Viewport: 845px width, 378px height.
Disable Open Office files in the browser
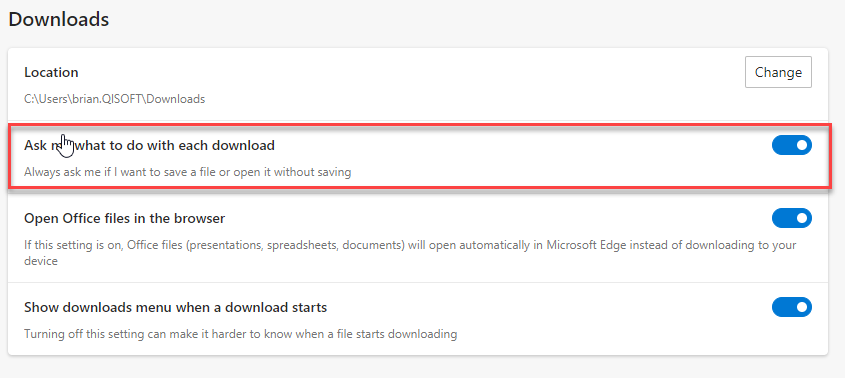tap(792, 218)
